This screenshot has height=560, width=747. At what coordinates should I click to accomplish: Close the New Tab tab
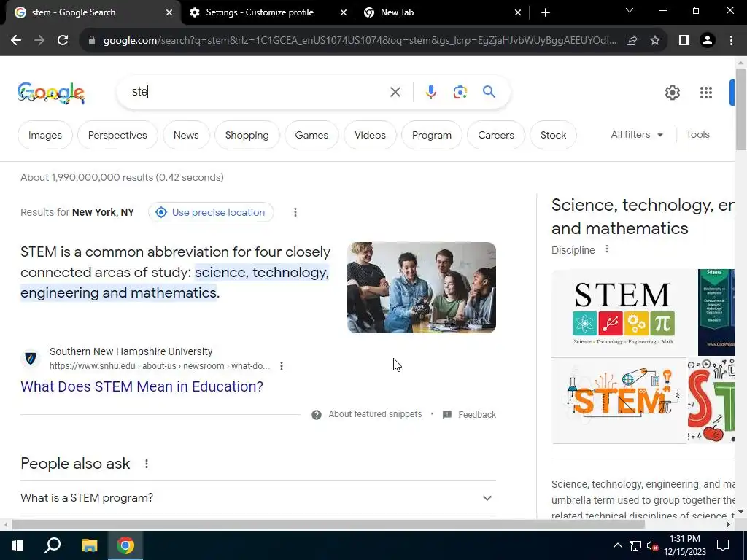point(518,12)
